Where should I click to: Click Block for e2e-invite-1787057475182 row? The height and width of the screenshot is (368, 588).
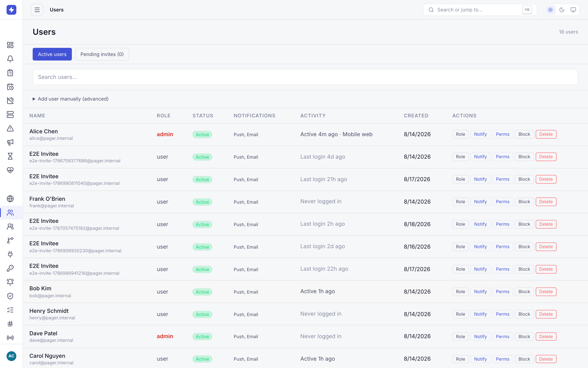tap(524, 224)
